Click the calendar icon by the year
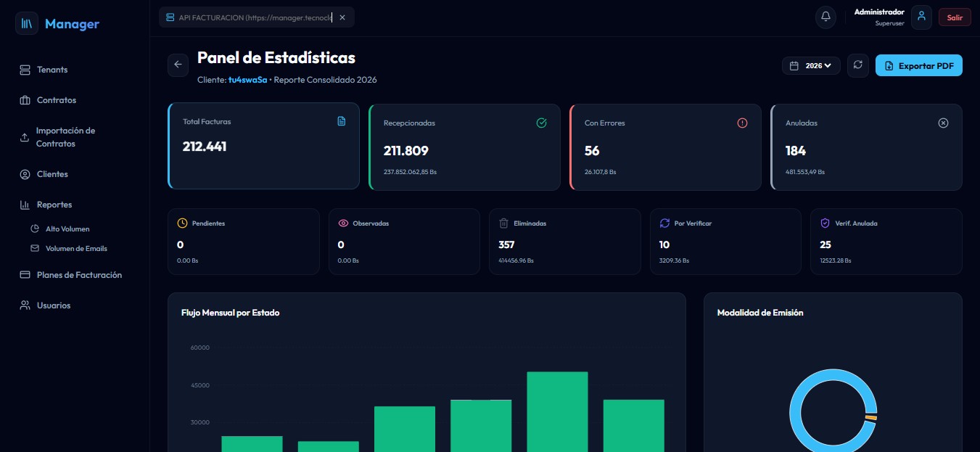This screenshot has width=980, height=452. click(x=794, y=65)
